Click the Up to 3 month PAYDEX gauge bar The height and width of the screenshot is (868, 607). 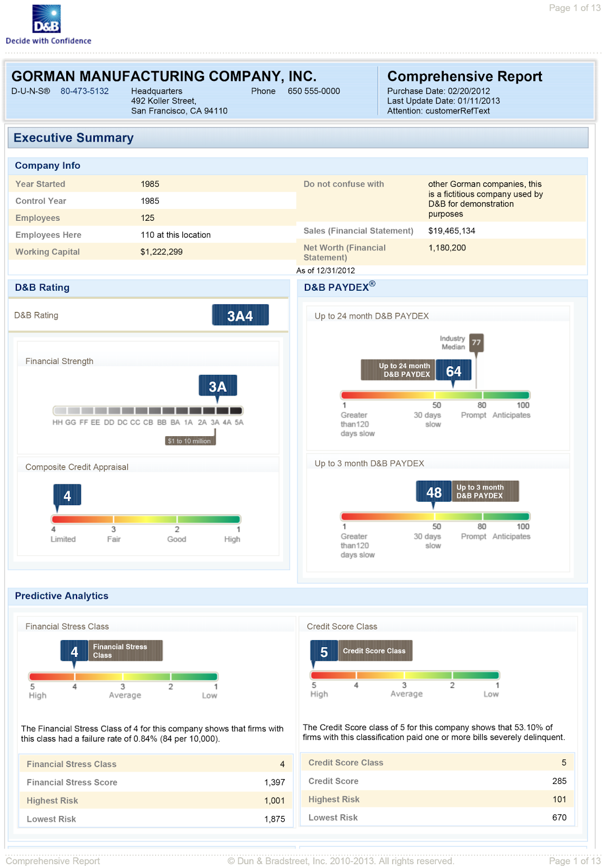tap(435, 516)
